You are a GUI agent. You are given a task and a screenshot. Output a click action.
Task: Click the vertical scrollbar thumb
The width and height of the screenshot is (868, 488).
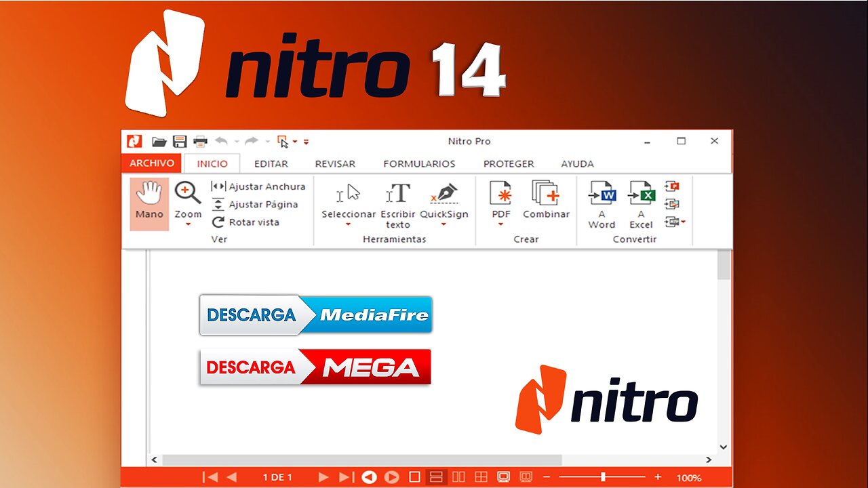[724, 265]
